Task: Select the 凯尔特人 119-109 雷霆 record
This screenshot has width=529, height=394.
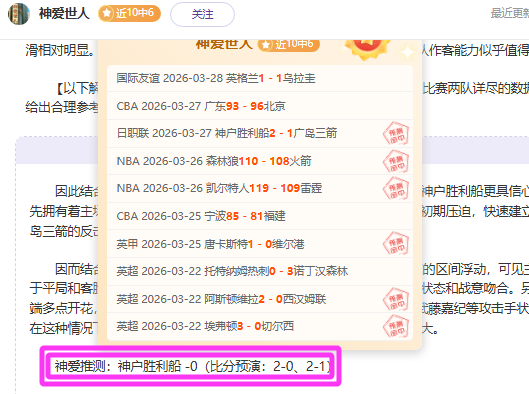Action: point(260,188)
